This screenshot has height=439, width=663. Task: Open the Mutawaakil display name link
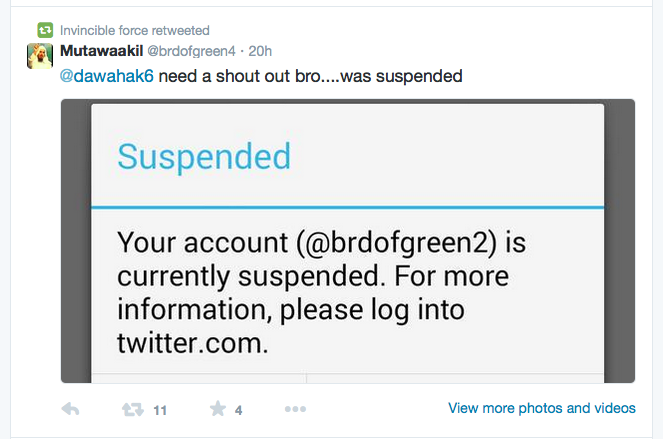(x=101, y=50)
